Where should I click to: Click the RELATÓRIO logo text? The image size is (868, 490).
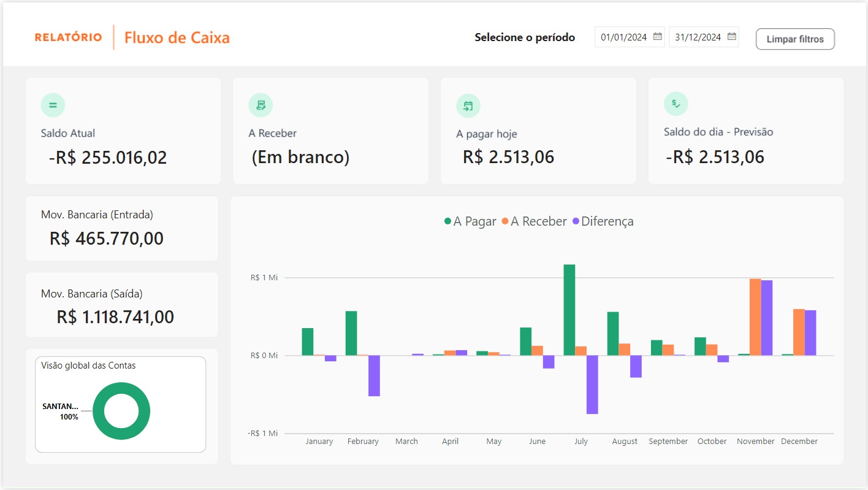pos(68,37)
